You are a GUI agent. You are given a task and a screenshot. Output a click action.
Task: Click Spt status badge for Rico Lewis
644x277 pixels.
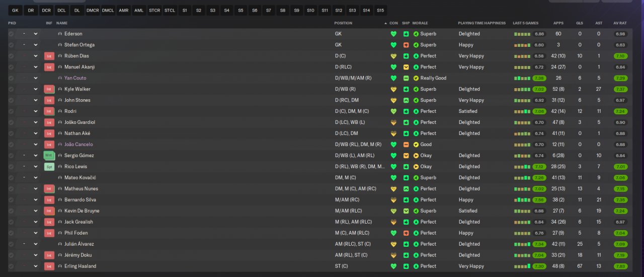49,167
